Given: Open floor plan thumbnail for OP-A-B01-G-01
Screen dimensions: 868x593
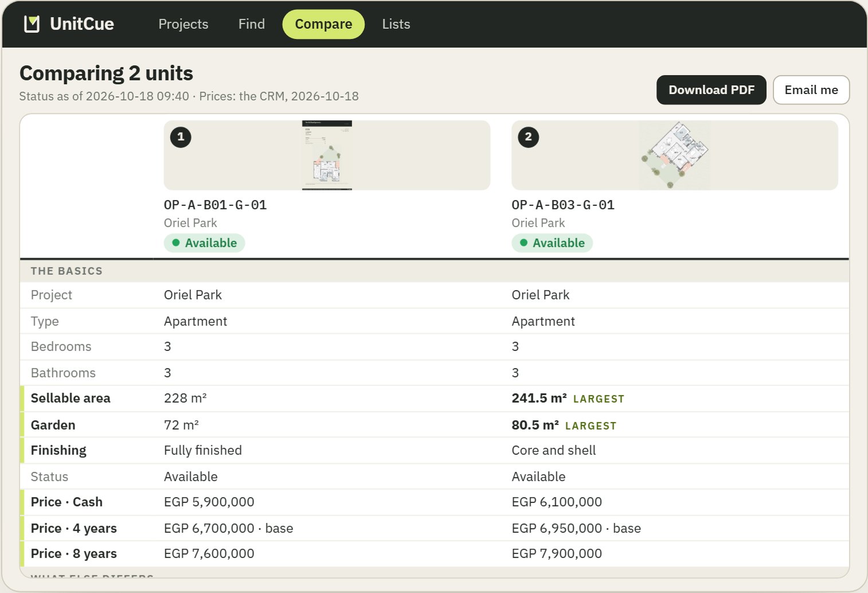Looking at the screenshot, I should [x=327, y=155].
